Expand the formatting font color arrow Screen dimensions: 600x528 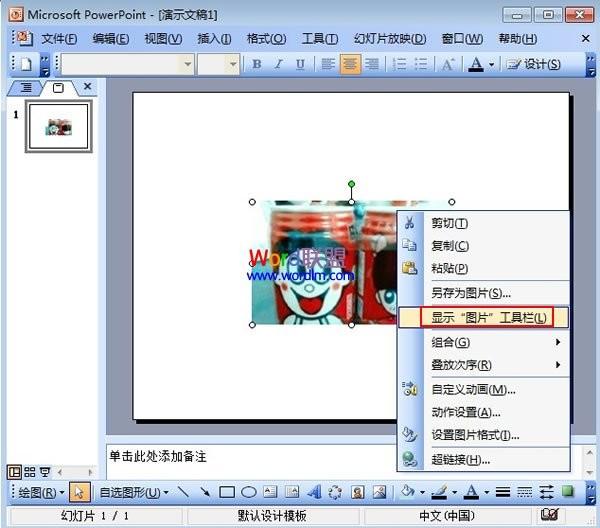pyautogui.click(x=492, y=64)
